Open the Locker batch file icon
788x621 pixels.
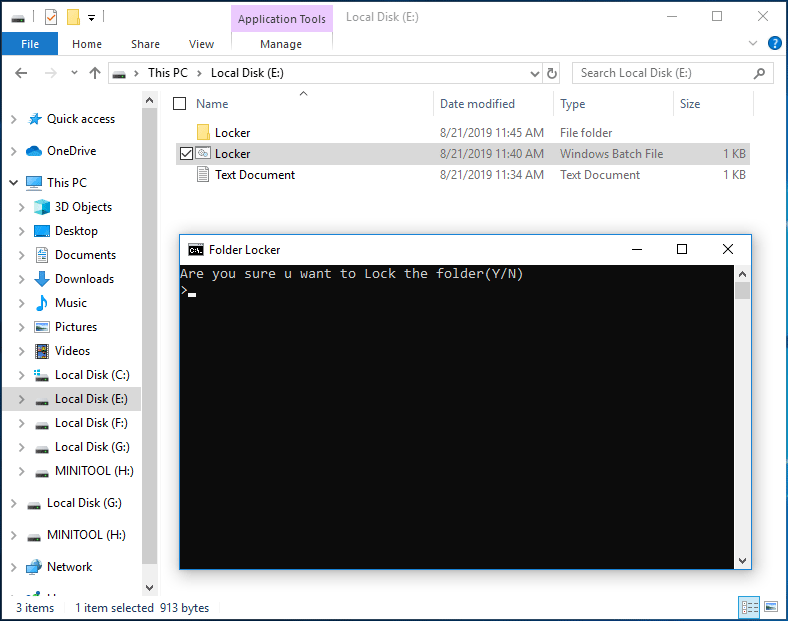coord(203,154)
